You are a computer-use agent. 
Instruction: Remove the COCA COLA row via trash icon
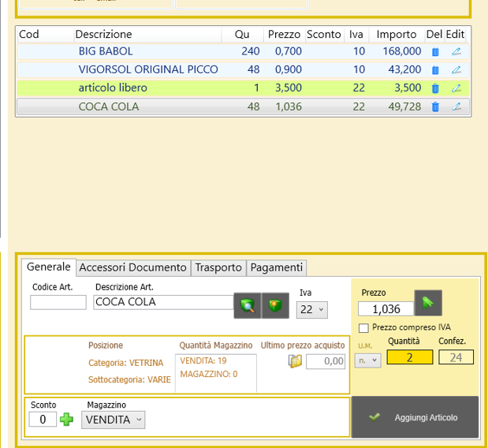pyautogui.click(x=435, y=106)
